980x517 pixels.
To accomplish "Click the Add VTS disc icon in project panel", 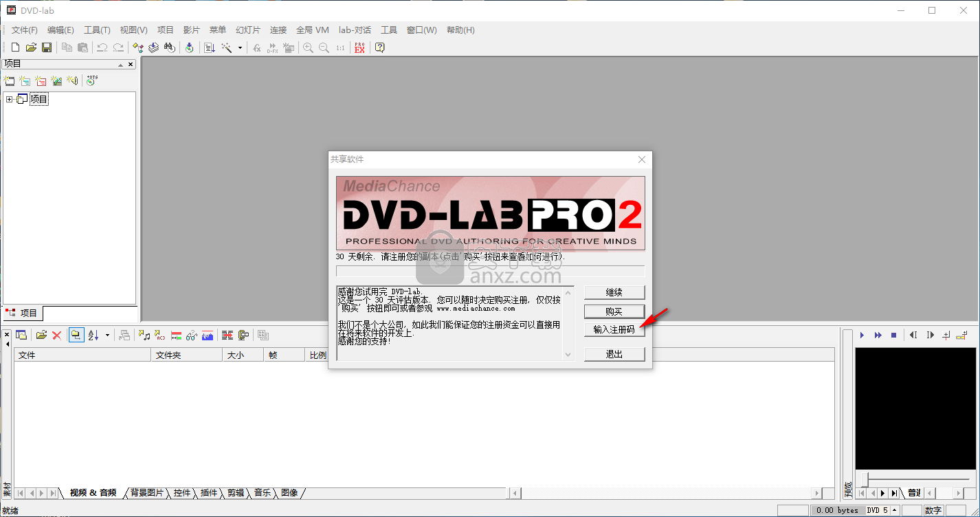I will [x=92, y=80].
